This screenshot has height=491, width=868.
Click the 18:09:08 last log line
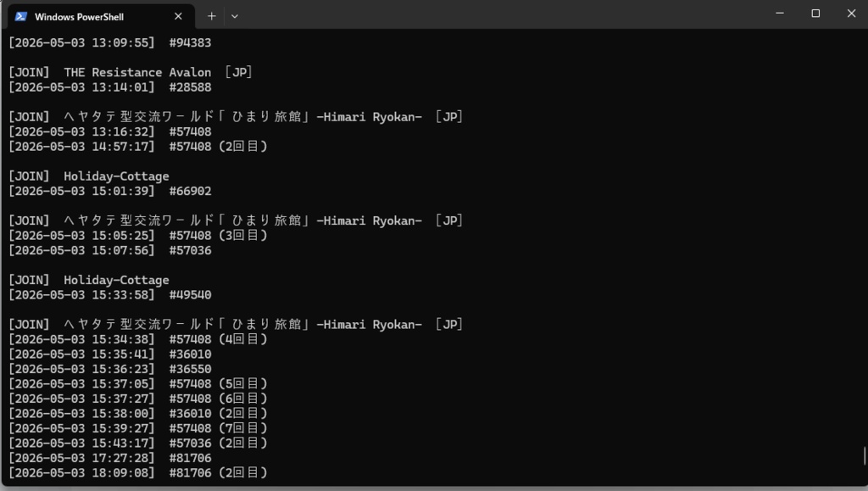point(138,473)
